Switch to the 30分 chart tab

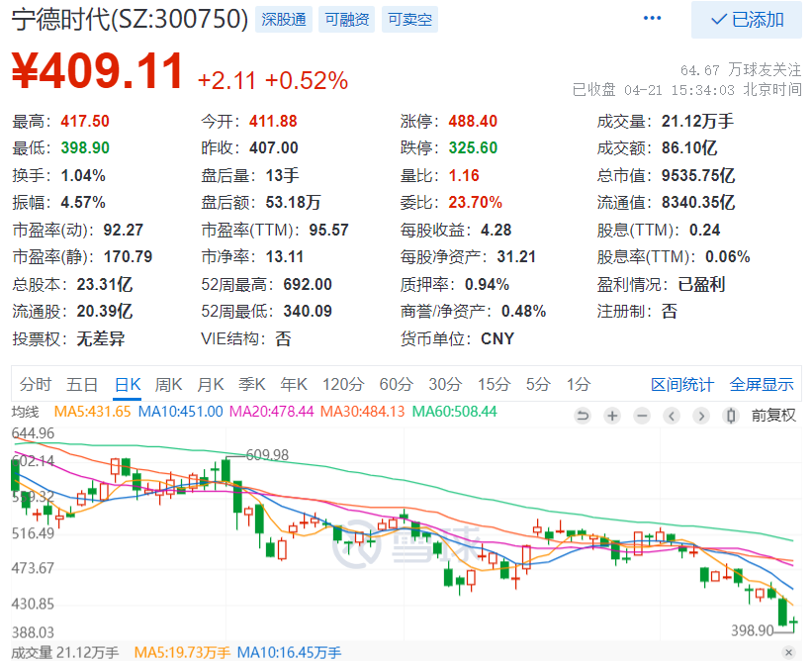click(445, 384)
